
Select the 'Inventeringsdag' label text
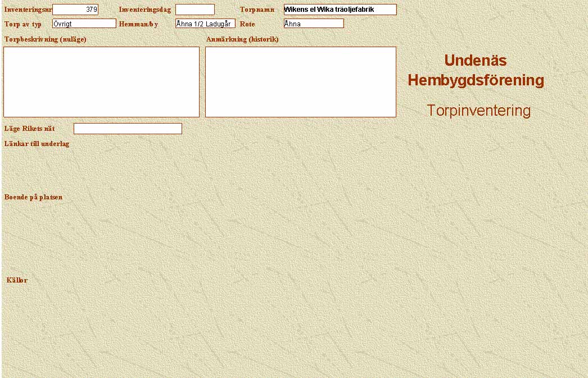144,10
